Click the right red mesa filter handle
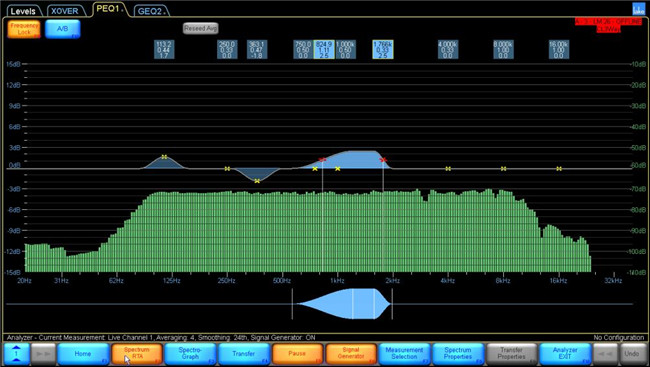 [383, 160]
